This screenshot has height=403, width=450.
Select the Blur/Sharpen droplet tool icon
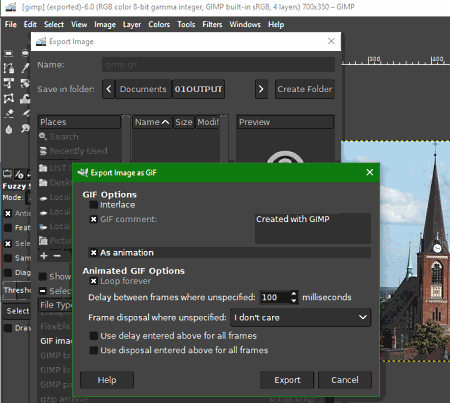(x=9, y=129)
